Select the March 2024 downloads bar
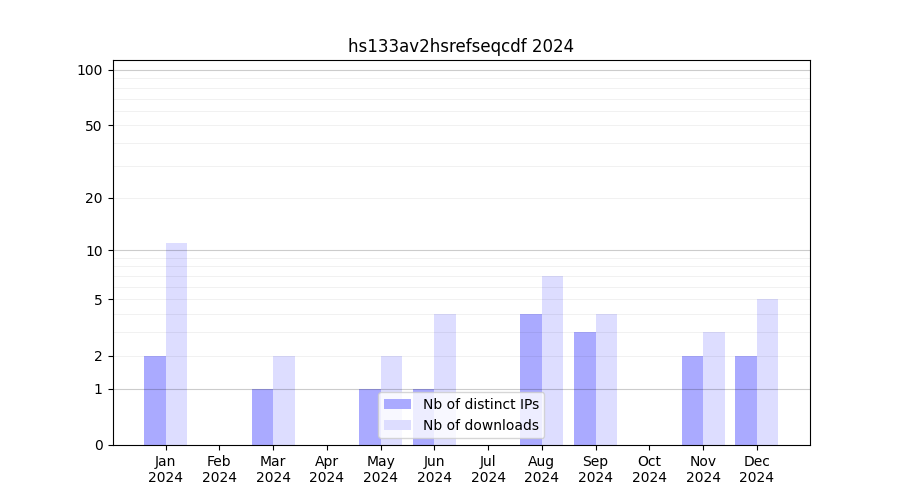 [x=284, y=400]
